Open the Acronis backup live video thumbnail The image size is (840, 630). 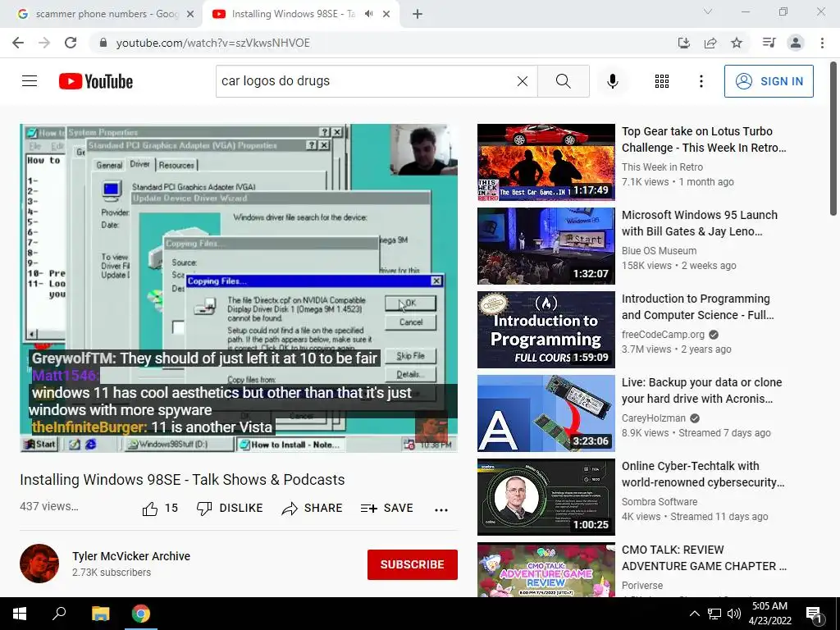tap(546, 413)
